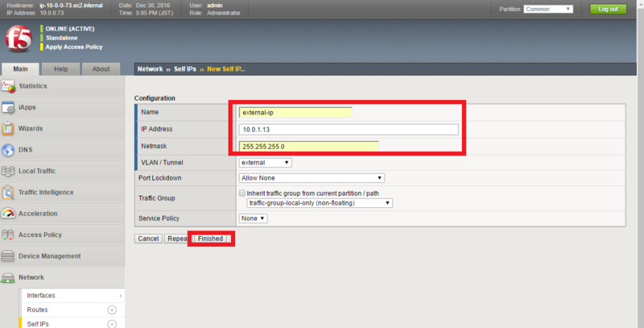Click the F5 logo icon
644x328 pixels.
19,39
